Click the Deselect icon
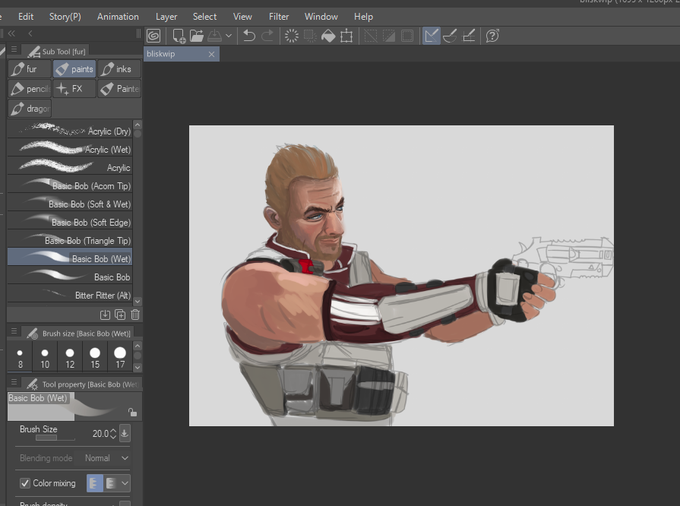680x506 pixels. [370, 36]
